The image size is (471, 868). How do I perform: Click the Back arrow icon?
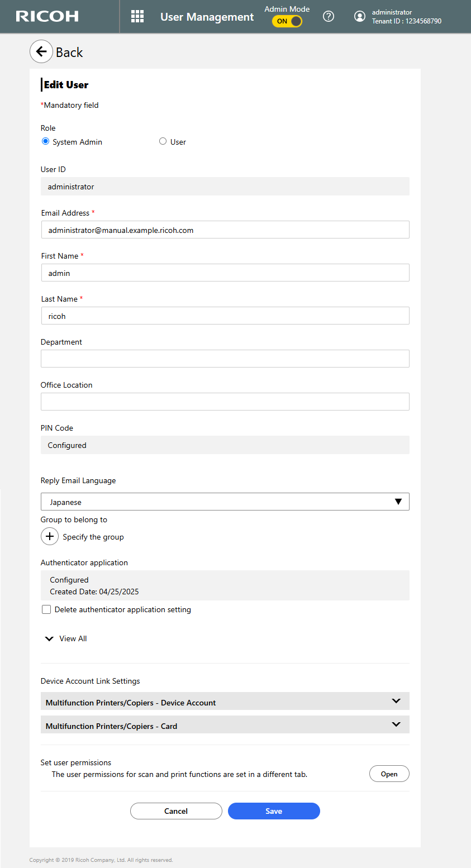tap(41, 51)
